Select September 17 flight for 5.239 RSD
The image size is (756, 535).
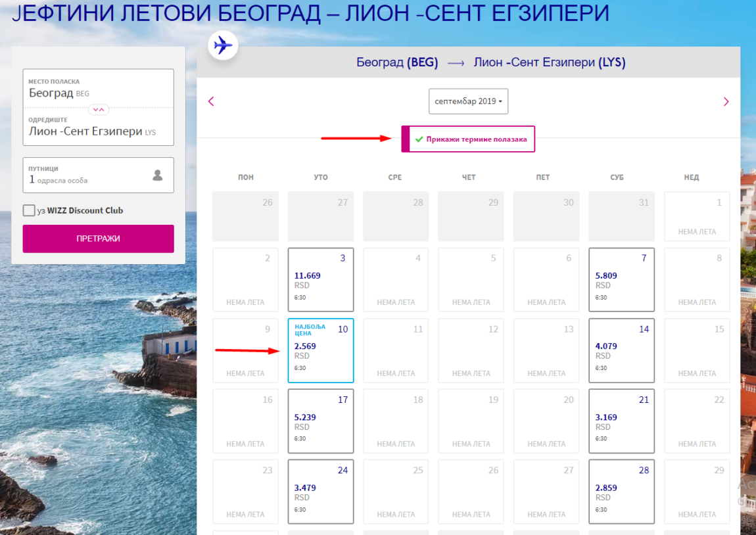click(321, 421)
